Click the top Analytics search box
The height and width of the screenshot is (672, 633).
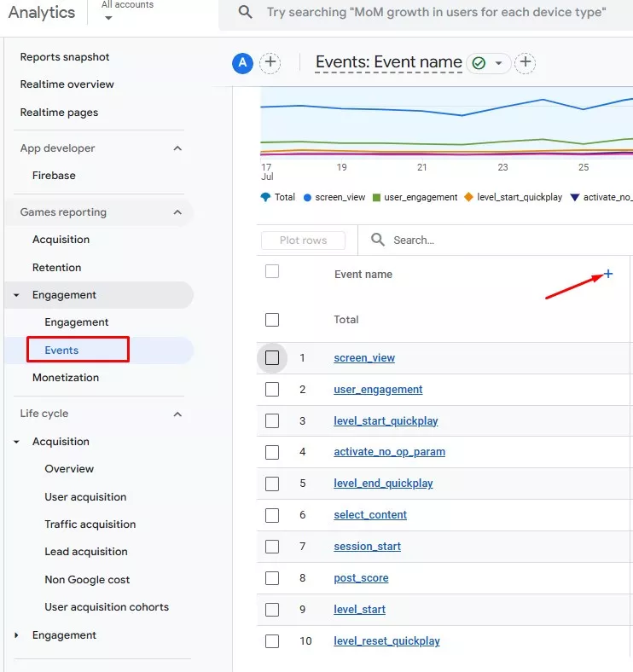[x=427, y=13]
